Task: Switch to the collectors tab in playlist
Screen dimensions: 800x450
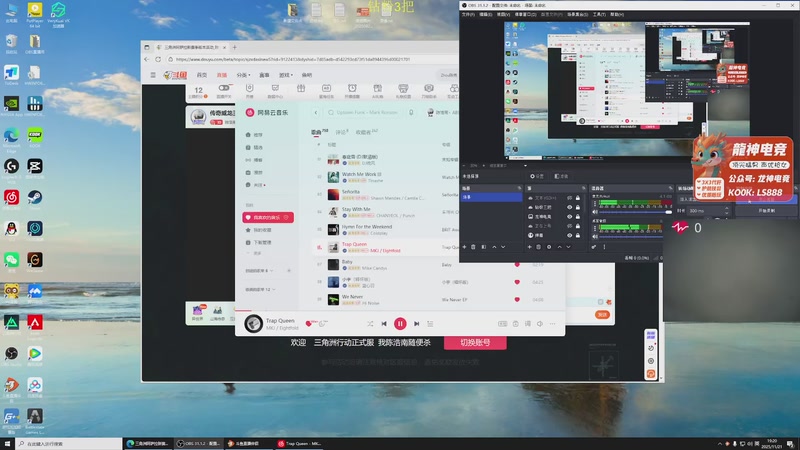Action: pos(366,132)
